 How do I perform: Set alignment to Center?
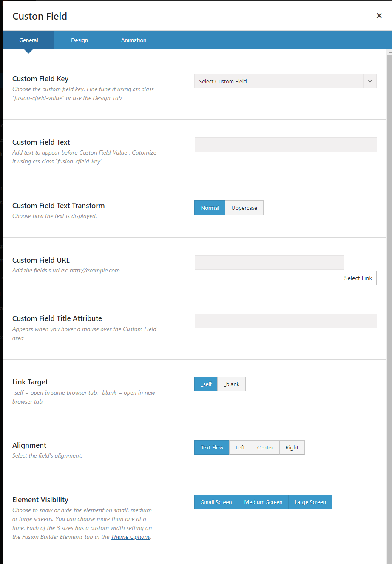click(265, 447)
